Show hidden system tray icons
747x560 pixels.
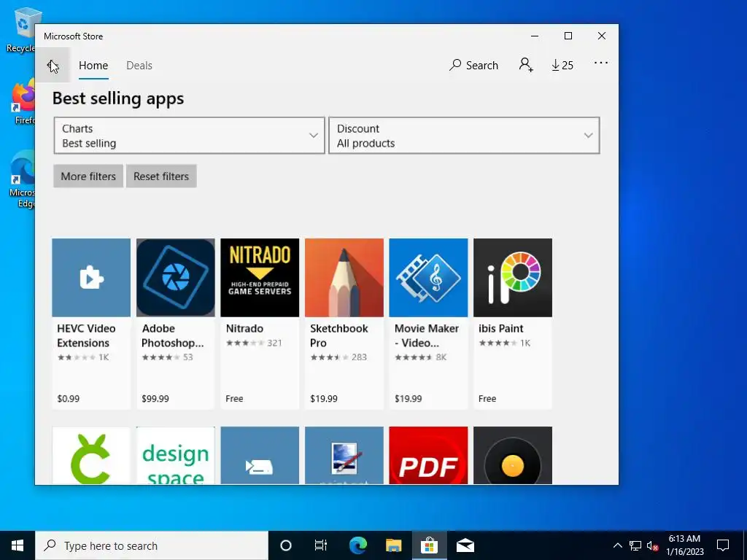(x=617, y=545)
